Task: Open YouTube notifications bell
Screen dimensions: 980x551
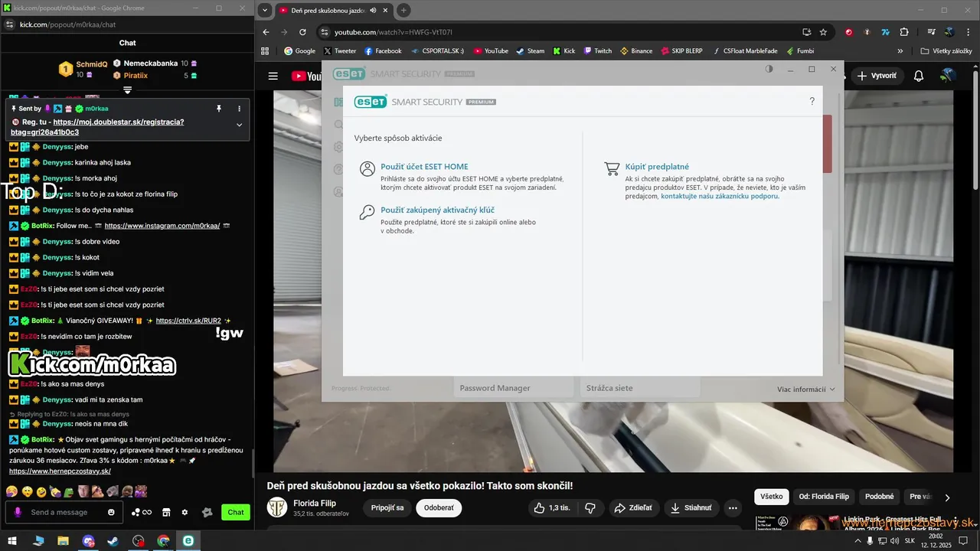Action: tap(919, 76)
